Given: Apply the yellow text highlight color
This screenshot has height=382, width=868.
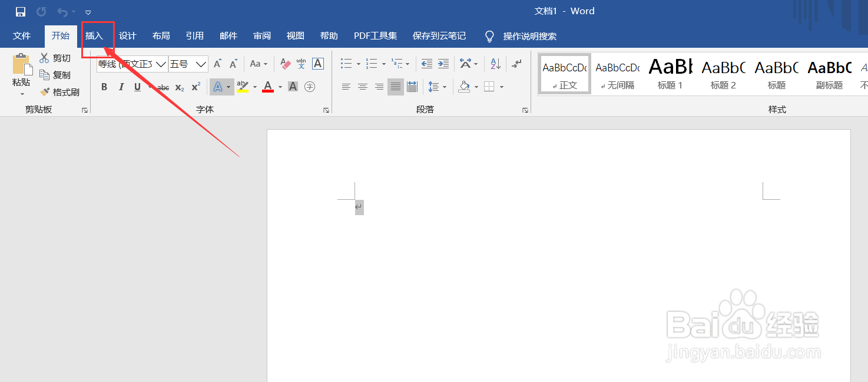Looking at the screenshot, I should point(243,87).
